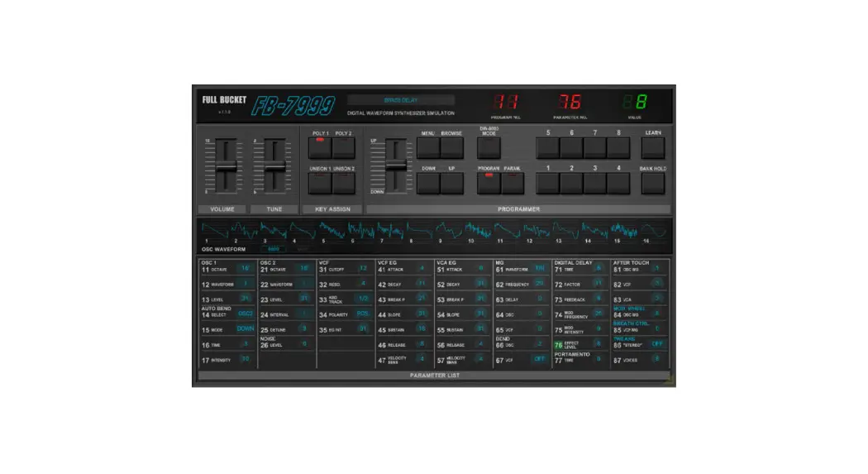Click the FB-7999 logo
The height and width of the screenshot is (474, 868).
(x=293, y=105)
